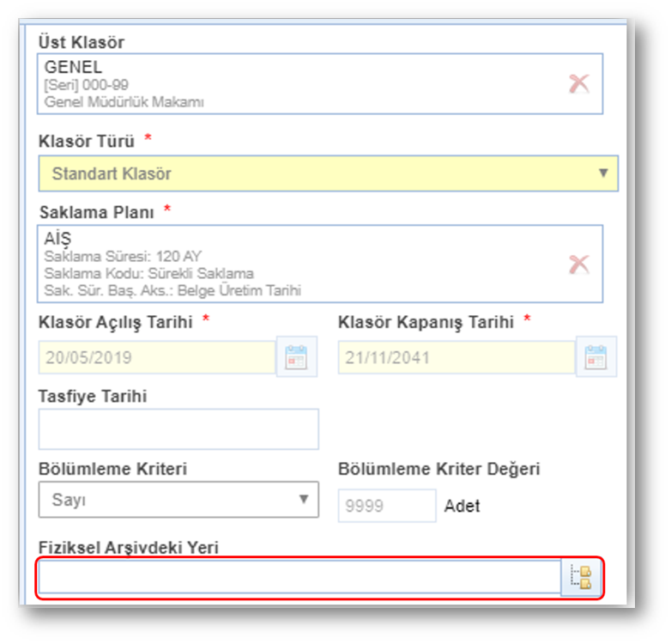This screenshot has height=644, width=671.
Task: Remove the AİŞ Saklama Planı with red X
Action: (x=579, y=264)
